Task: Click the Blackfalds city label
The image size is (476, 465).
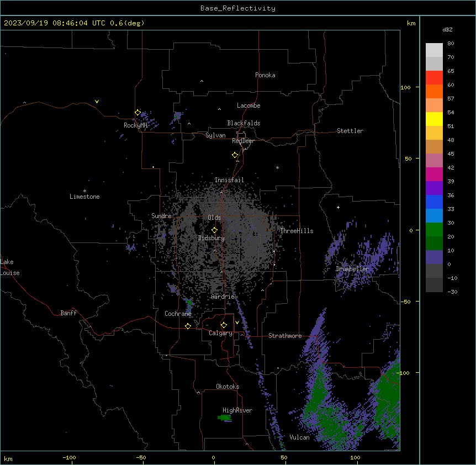Action: coord(244,123)
